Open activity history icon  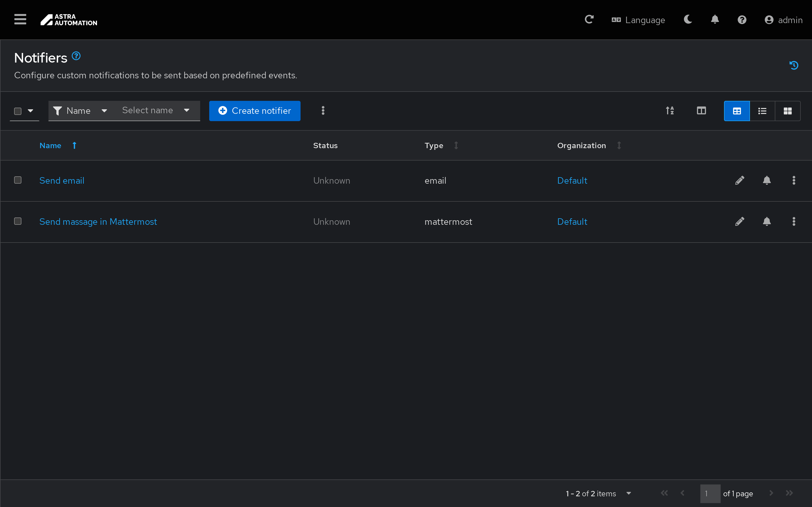click(794, 65)
